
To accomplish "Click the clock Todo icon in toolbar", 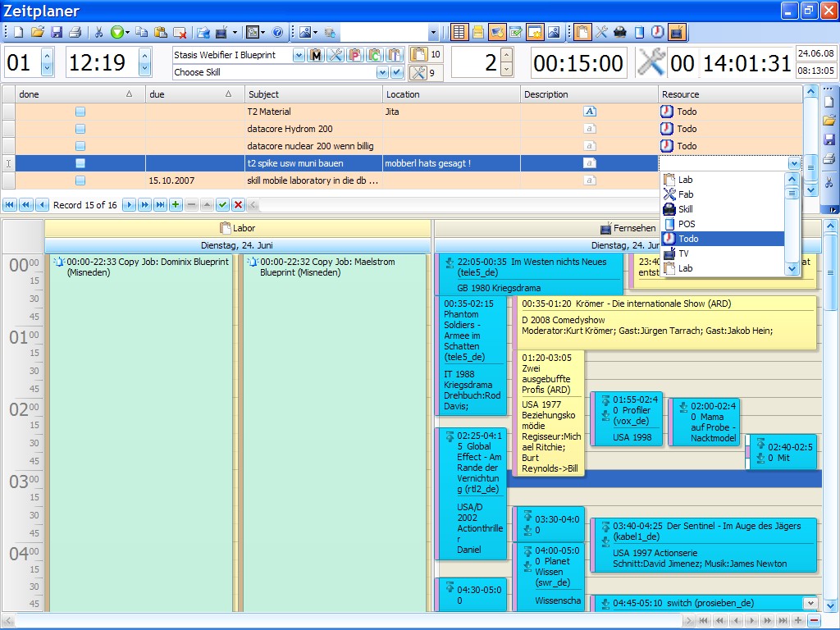I will [x=658, y=33].
